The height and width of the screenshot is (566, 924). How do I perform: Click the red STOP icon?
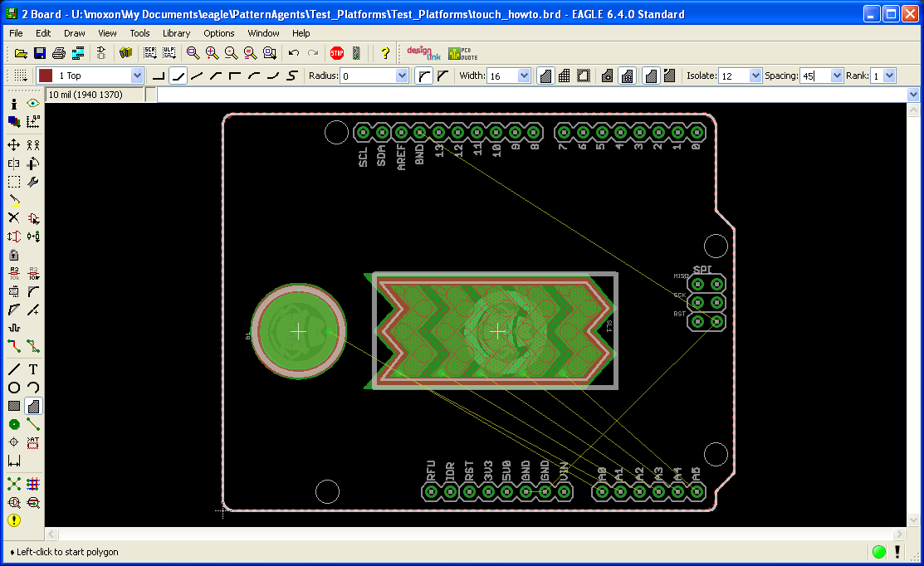pyautogui.click(x=337, y=54)
